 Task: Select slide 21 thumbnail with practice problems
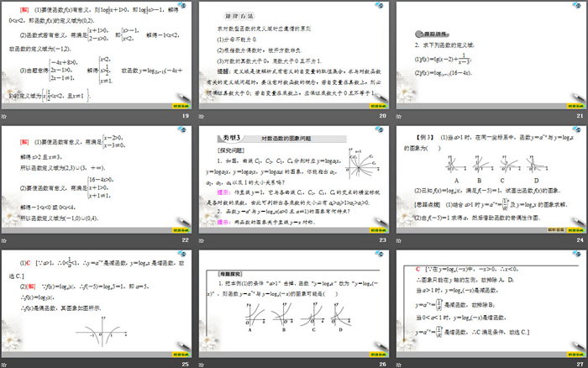click(490, 55)
